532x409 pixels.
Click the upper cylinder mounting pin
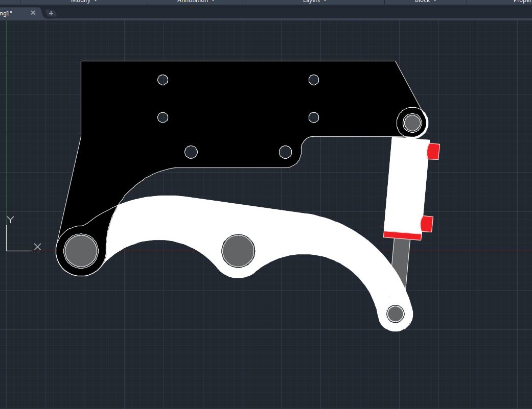tap(412, 123)
